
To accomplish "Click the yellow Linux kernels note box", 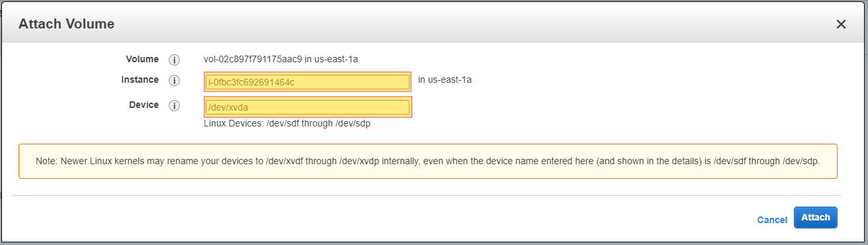I will pyautogui.click(x=428, y=161).
